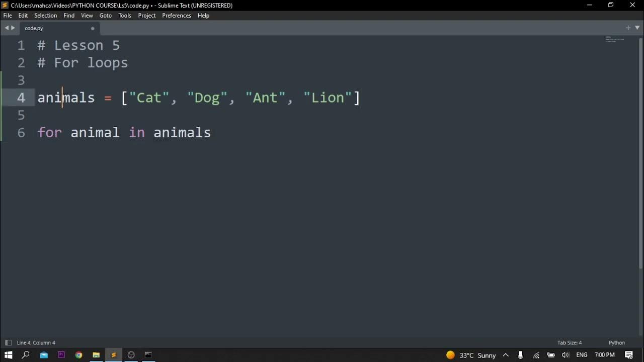The image size is (644, 362).
Task: Click the Sublime Text title bar icon
Action: pos(5,5)
